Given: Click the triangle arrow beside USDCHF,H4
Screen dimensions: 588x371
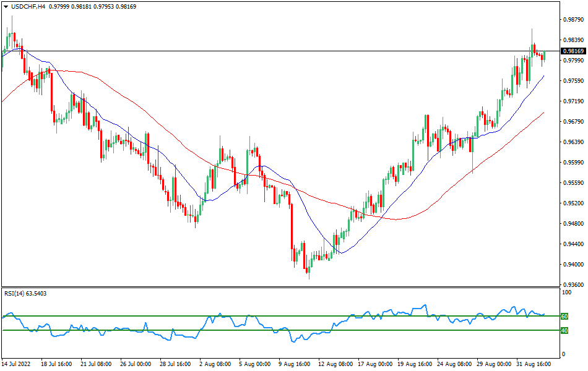Looking at the screenshot, I should click(5, 6).
